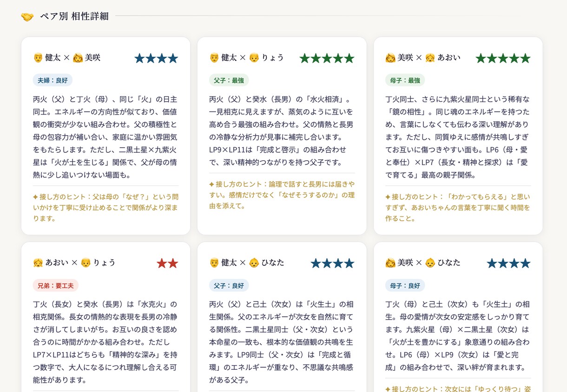
Task: Click the 美咲 face emoji in 美咲 × ひなた card
Action: 390,262
